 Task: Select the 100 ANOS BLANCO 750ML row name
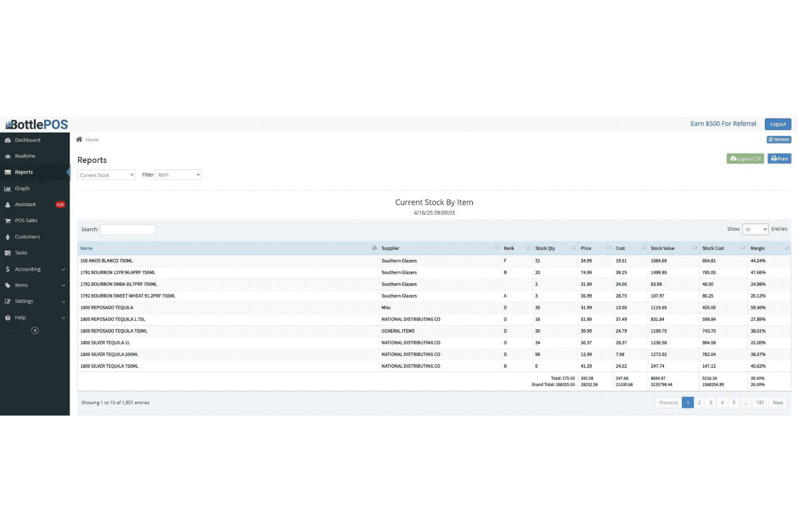tap(106, 261)
